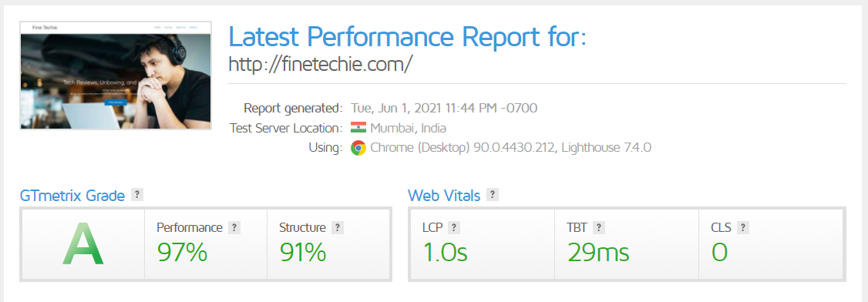Click the India flag icon

(358, 129)
